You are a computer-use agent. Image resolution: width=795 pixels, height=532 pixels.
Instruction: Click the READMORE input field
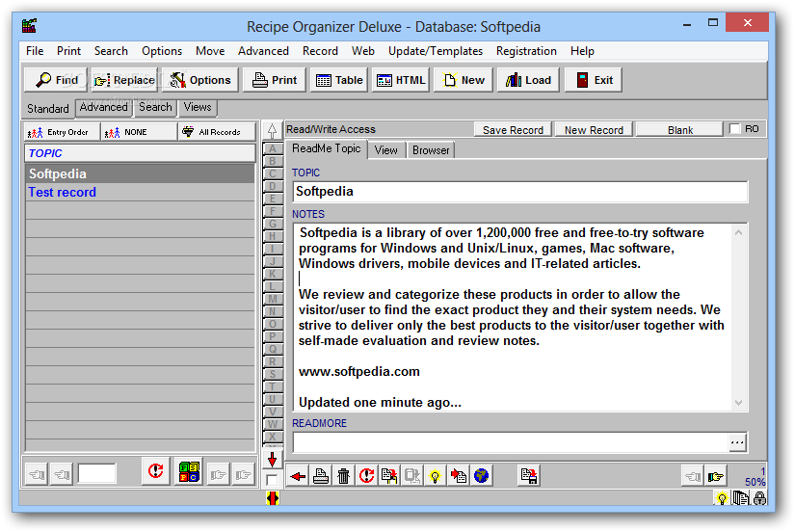point(511,442)
